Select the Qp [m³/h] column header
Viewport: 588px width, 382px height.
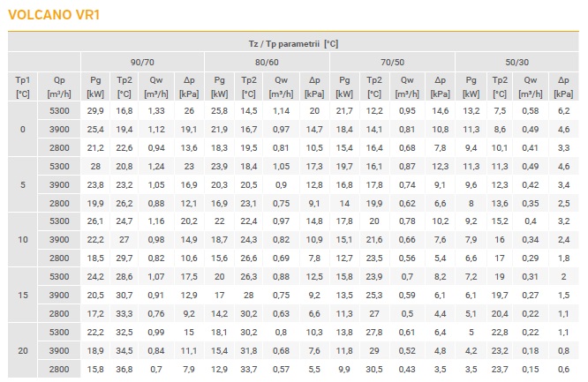pos(59,86)
